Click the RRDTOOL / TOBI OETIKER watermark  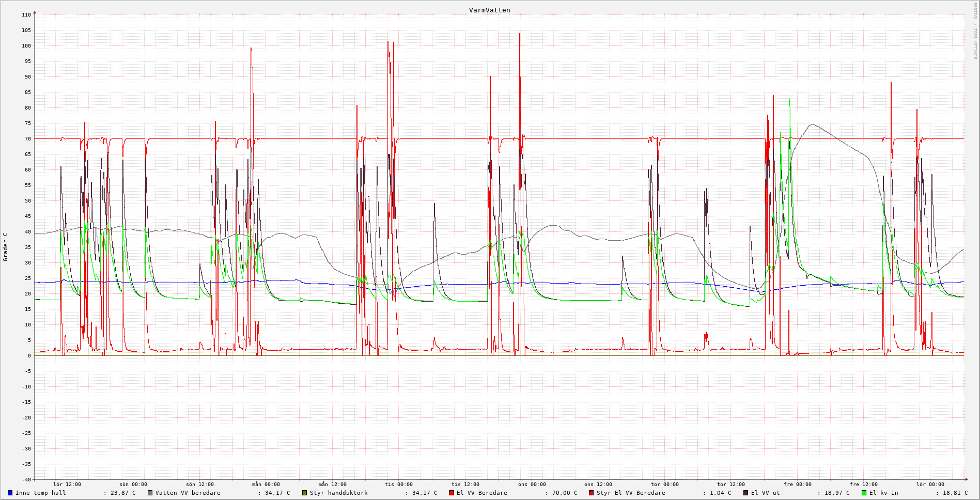pyautogui.click(x=975, y=31)
